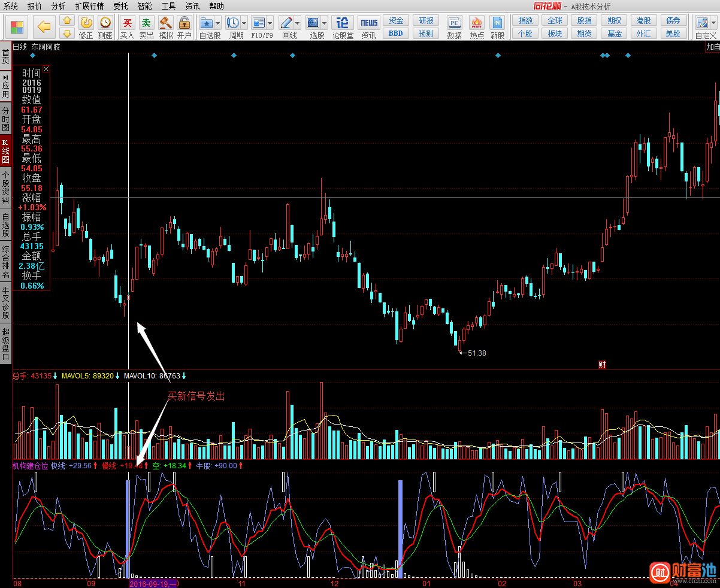
Task: Click the small yellow up arrow icon
Action: coord(67,21)
